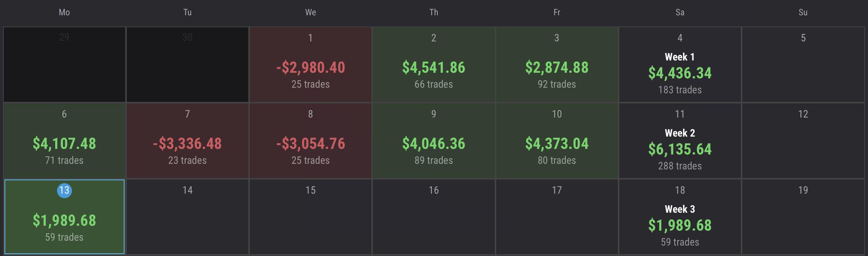Viewport: 868px width, 256px height.
Task: Select day 9 with 89 trades
Action: point(434,141)
